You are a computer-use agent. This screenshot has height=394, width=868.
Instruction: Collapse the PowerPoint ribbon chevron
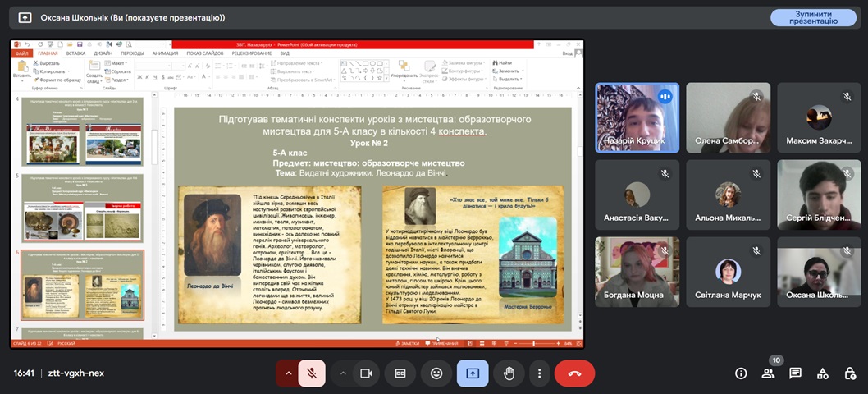578,88
